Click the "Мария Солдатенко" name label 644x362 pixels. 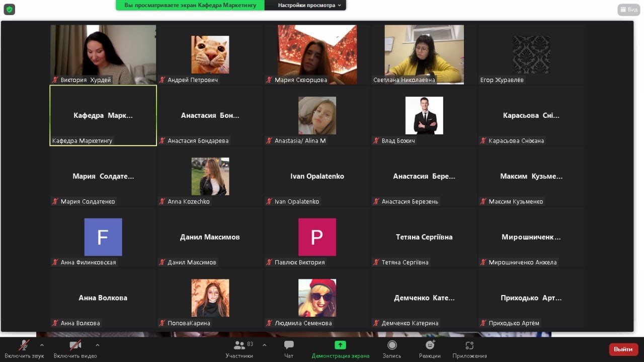(88, 202)
